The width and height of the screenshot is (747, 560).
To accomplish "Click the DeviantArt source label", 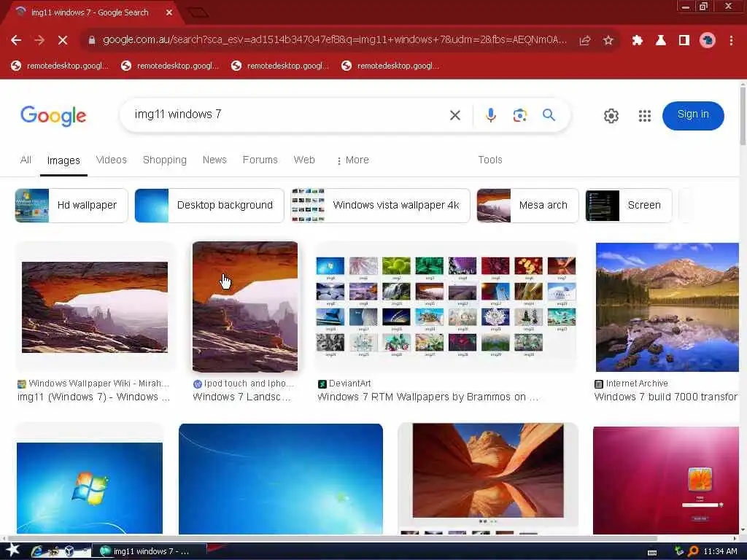I will point(349,384).
